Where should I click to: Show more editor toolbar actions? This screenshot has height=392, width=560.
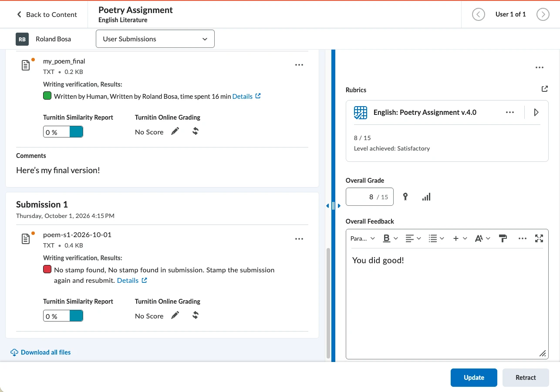[523, 238]
